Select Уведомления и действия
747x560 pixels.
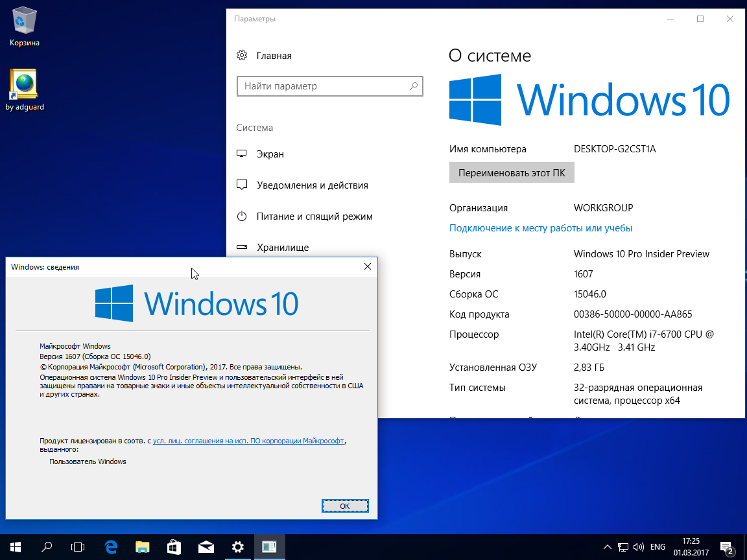click(x=312, y=185)
